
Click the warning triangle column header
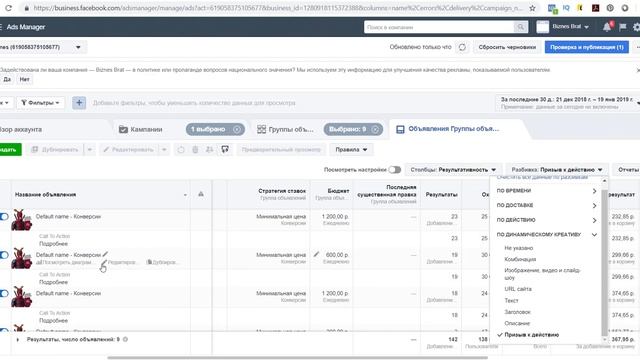201,194
